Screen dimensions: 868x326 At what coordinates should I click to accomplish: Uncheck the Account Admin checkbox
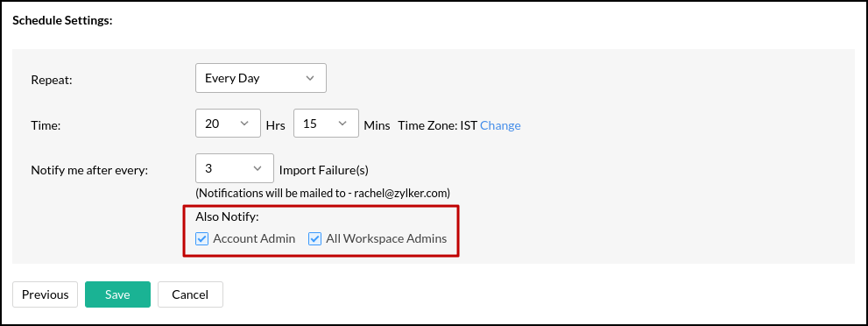[x=202, y=239]
